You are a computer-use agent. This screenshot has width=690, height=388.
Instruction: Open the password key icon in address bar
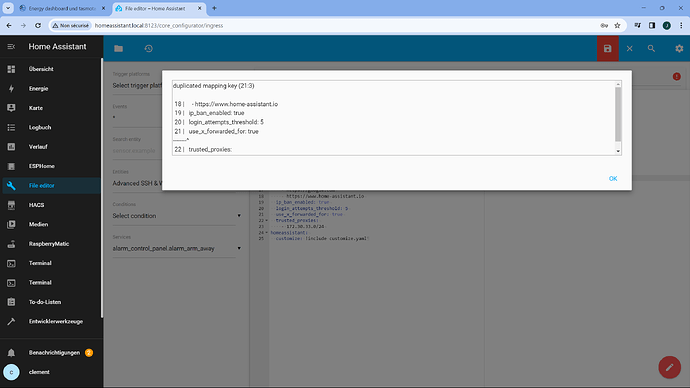pyautogui.click(x=604, y=26)
